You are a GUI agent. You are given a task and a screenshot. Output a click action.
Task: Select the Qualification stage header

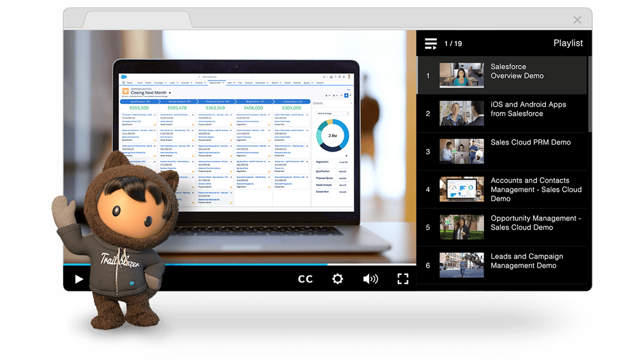140,101
